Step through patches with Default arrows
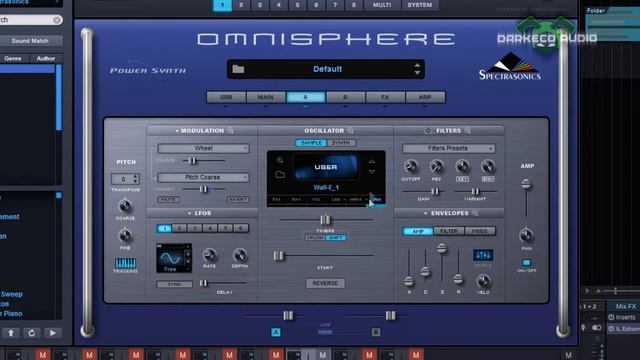This screenshot has height=360, width=640. 417,69
